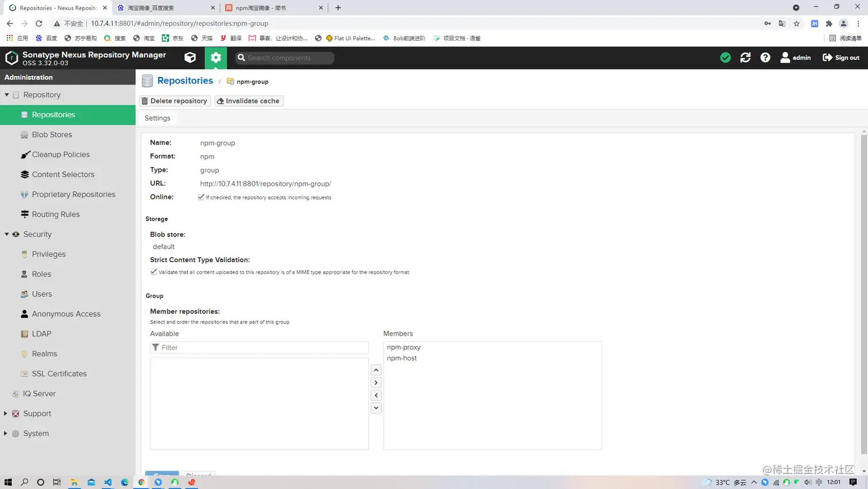Click move-down arrow button for members
Viewport: 868px width, 489px height.
[376, 408]
